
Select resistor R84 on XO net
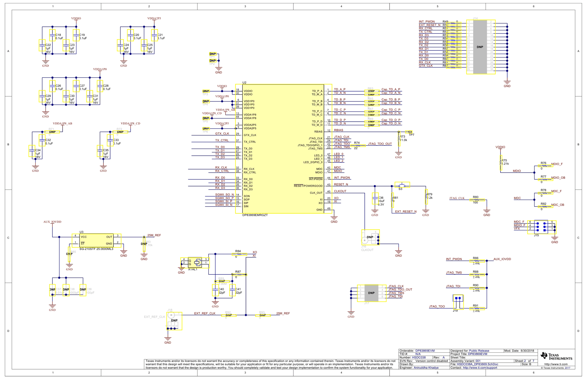[239, 254]
